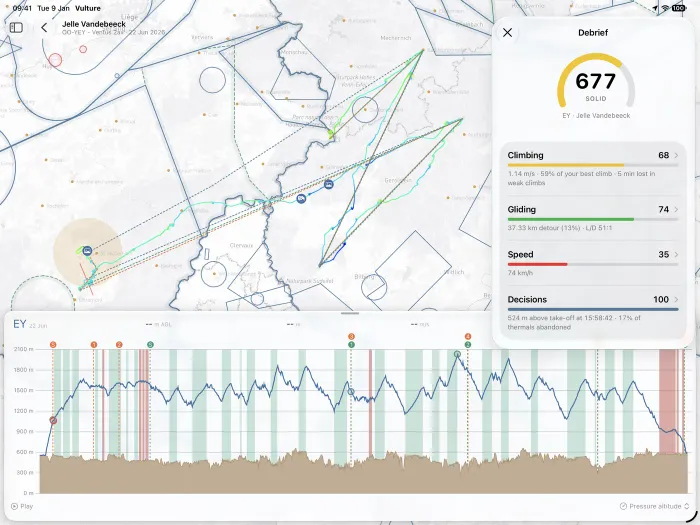700x525 pixels.
Task: Open the Gliding score details
Action: 593,218
